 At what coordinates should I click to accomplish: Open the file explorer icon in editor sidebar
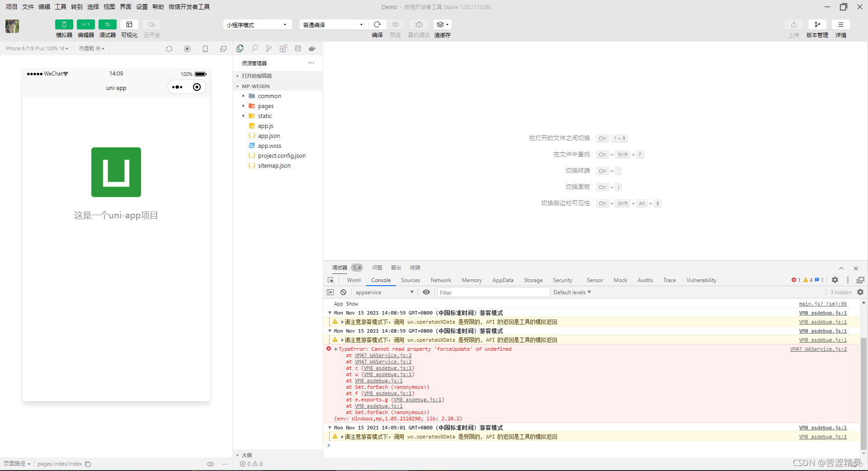click(x=240, y=48)
